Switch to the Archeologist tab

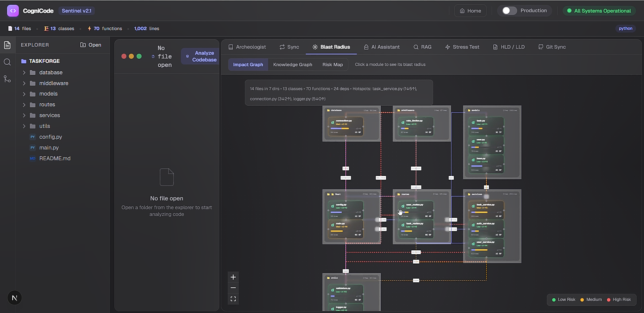pyautogui.click(x=247, y=47)
